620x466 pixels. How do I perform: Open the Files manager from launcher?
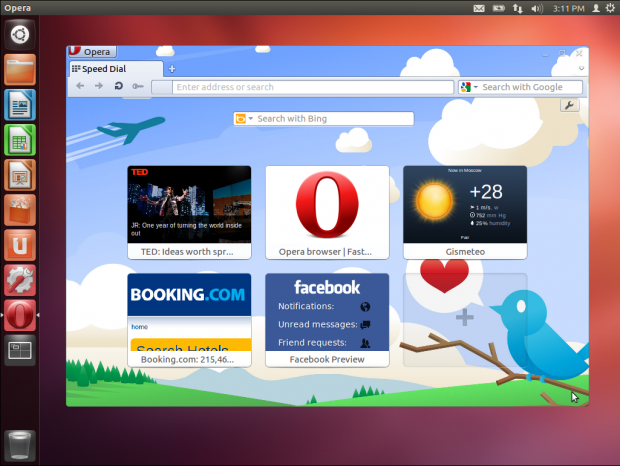click(20, 70)
